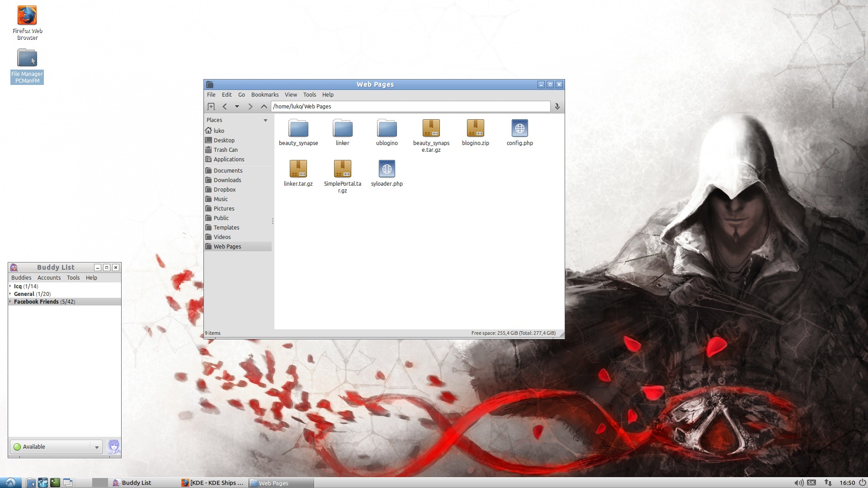Open Dropbox bookmark in sidebar
This screenshot has width=868, height=488.
[238, 189]
